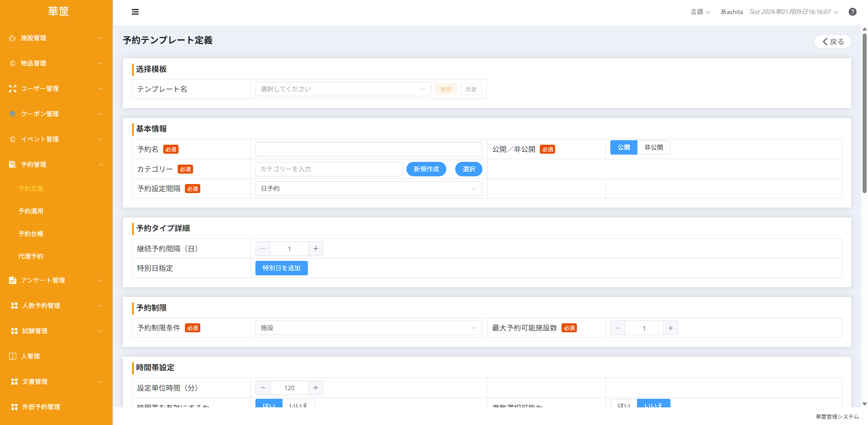Open the 予約制限条件 dropdown
This screenshot has width=868, height=425.
point(369,328)
